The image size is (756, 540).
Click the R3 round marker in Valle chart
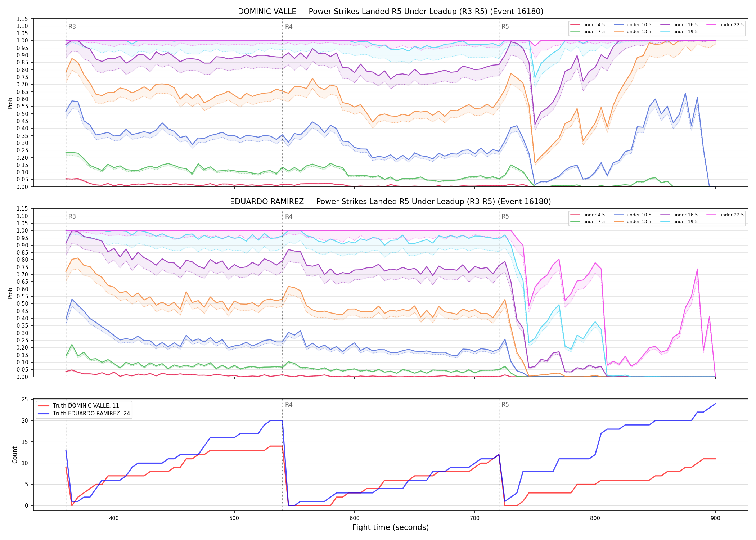[x=72, y=27]
